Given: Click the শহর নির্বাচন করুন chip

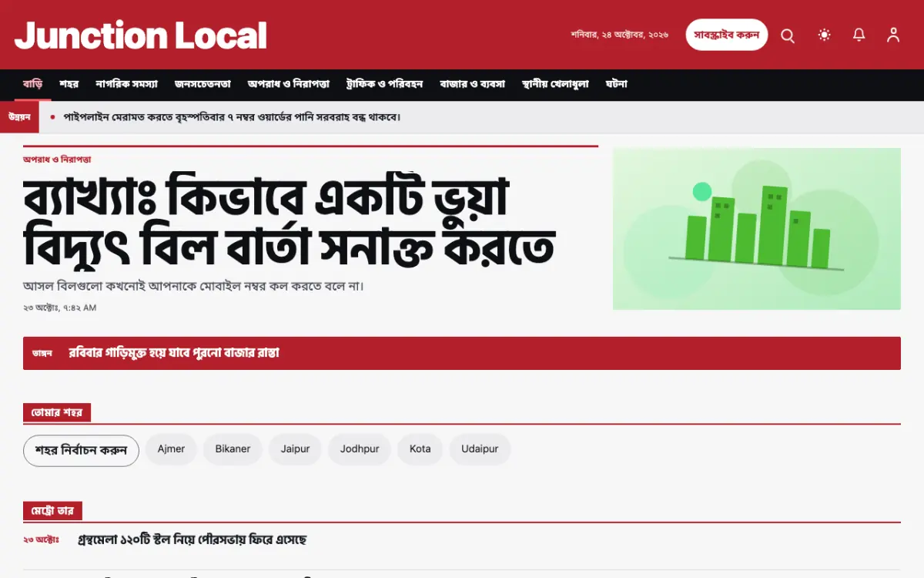Looking at the screenshot, I should click(81, 451).
